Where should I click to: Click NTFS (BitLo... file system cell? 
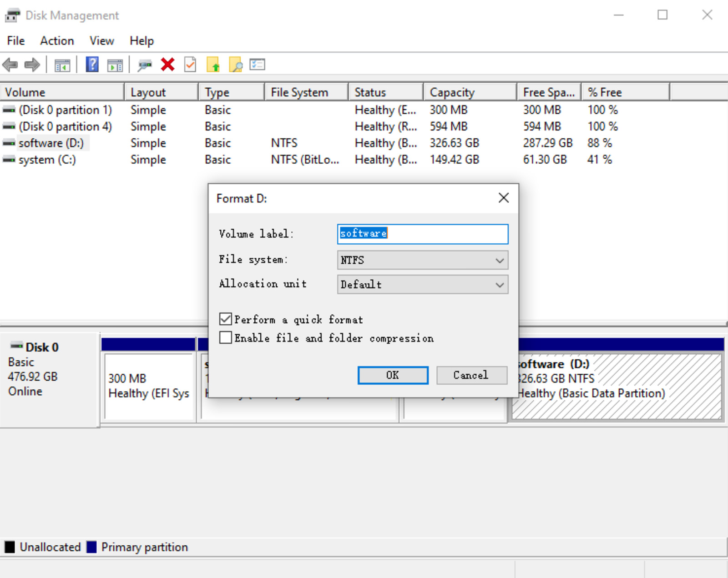[x=305, y=160]
